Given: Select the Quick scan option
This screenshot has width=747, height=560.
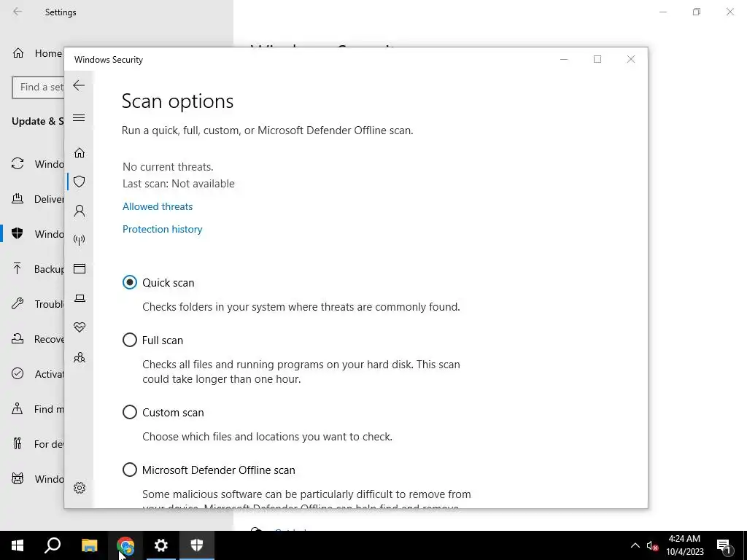Looking at the screenshot, I should pos(158,282).
